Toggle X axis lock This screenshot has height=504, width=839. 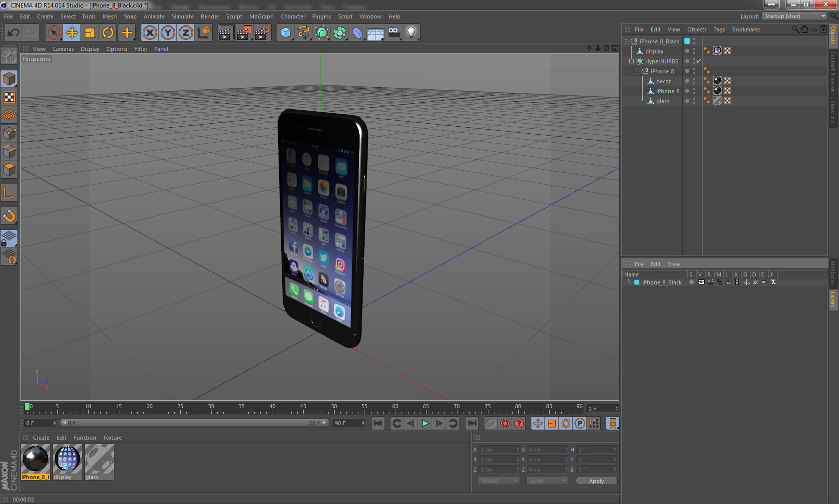pyautogui.click(x=149, y=33)
